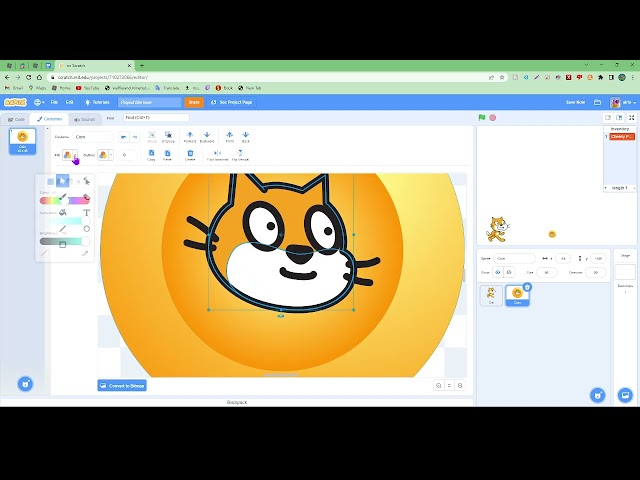The height and width of the screenshot is (480, 640).
Task: Open the Backpack bar
Action: pos(237,402)
